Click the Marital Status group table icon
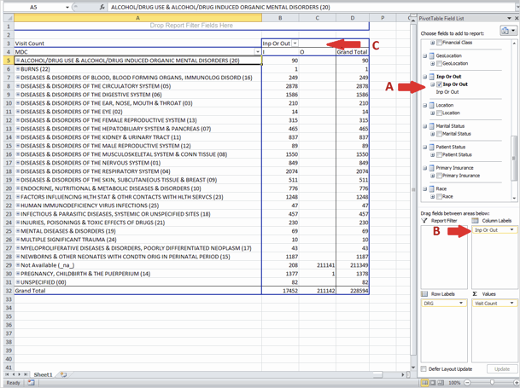This screenshot has width=520, height=388. tap(432, 126)
